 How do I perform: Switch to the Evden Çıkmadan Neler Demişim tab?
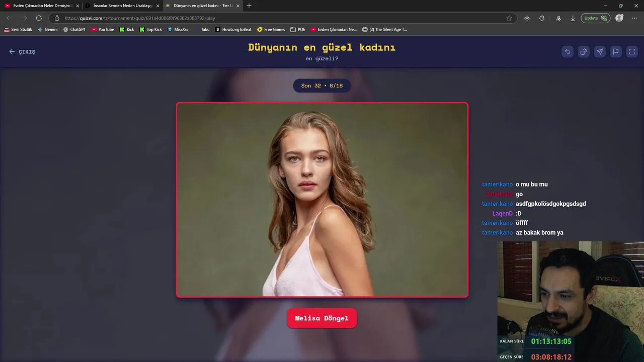click(x=42, y=6)
